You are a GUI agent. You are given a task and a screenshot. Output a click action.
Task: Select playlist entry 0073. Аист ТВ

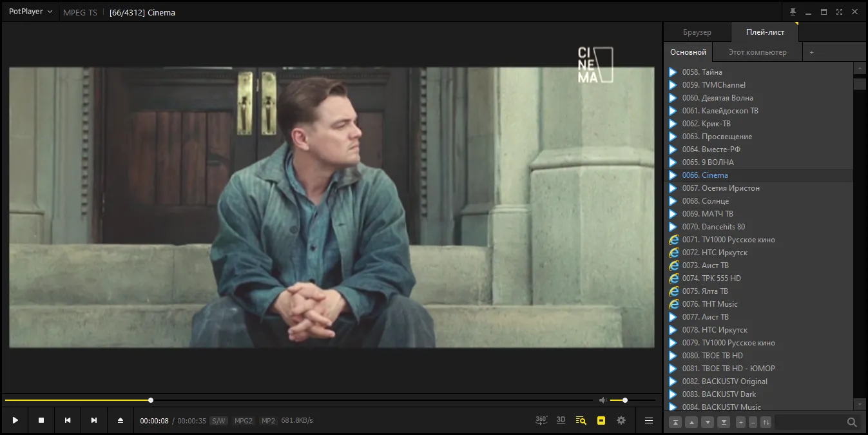coord(758,266)
